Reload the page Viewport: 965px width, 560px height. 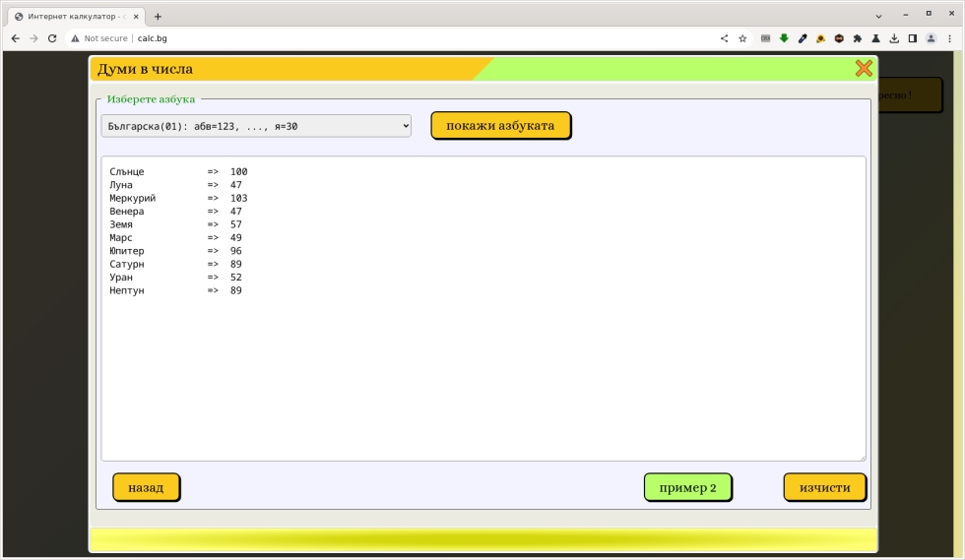[52, 38]
